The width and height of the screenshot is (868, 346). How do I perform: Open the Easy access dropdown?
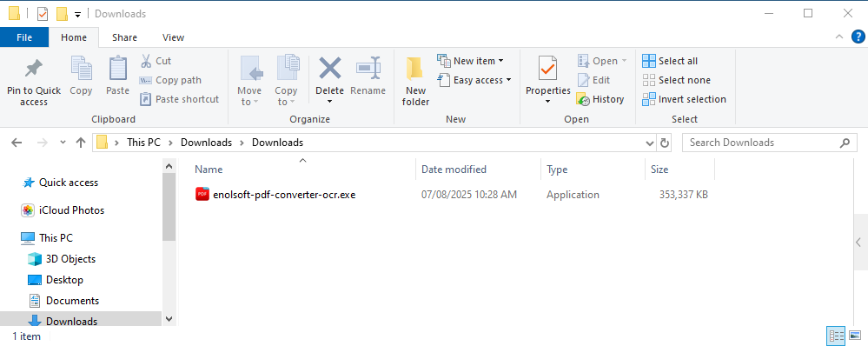pyautogui.click(x=474, y=80)
